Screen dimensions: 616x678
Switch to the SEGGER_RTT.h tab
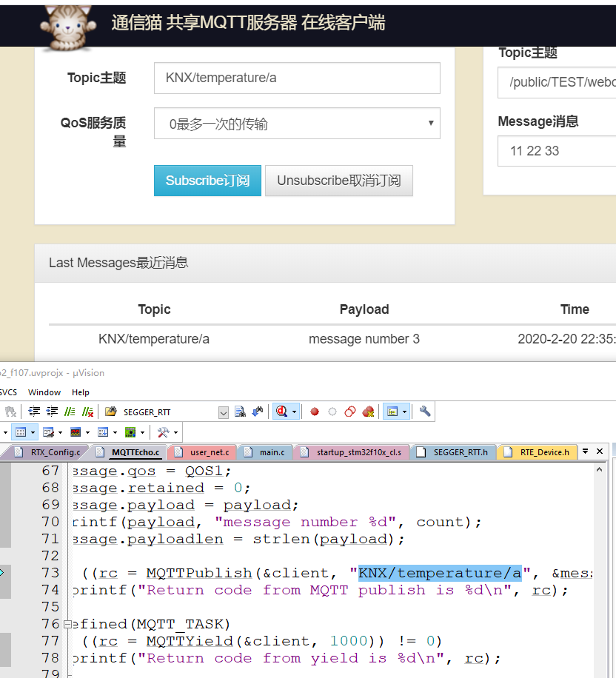pos(453,452)
